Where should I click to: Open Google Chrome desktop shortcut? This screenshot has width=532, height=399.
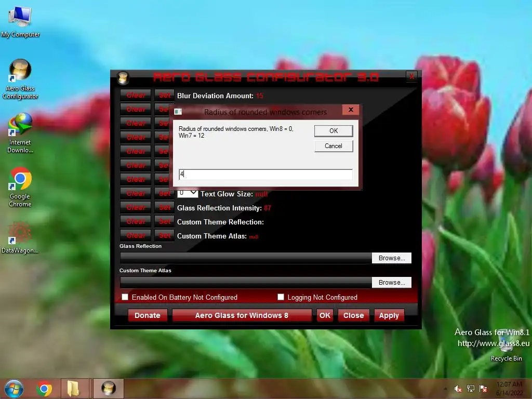[x=20, y=187]
